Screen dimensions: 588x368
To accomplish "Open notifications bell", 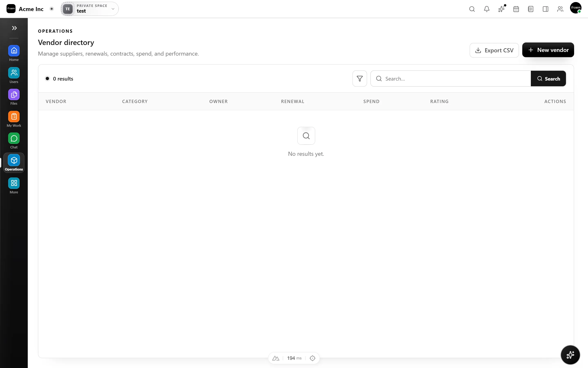I will pos(487,9).
